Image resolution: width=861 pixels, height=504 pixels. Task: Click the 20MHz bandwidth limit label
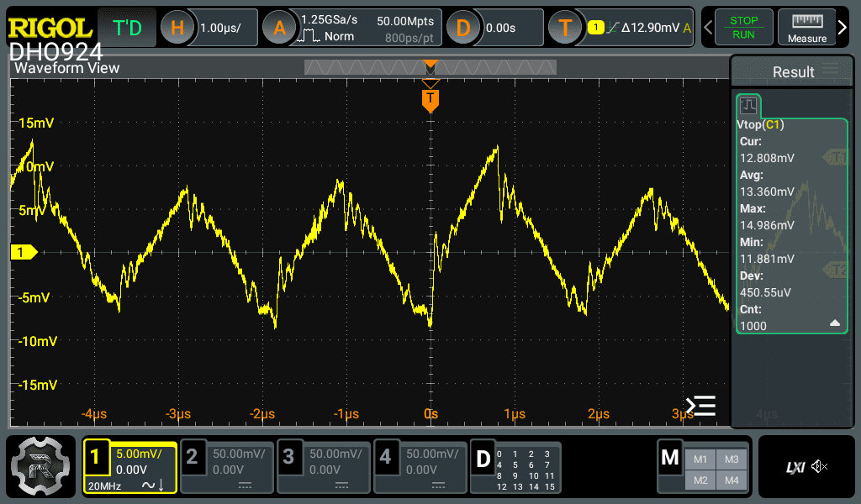pos(104,486)
